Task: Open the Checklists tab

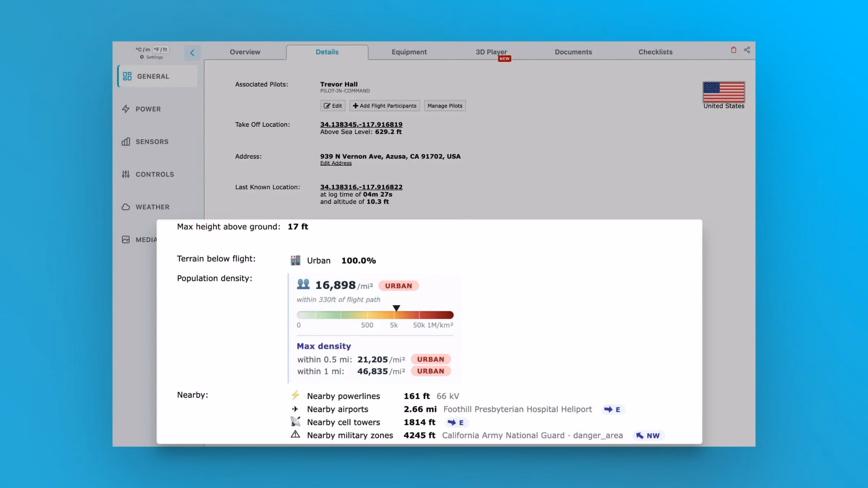Action: [x=655, y=52]
